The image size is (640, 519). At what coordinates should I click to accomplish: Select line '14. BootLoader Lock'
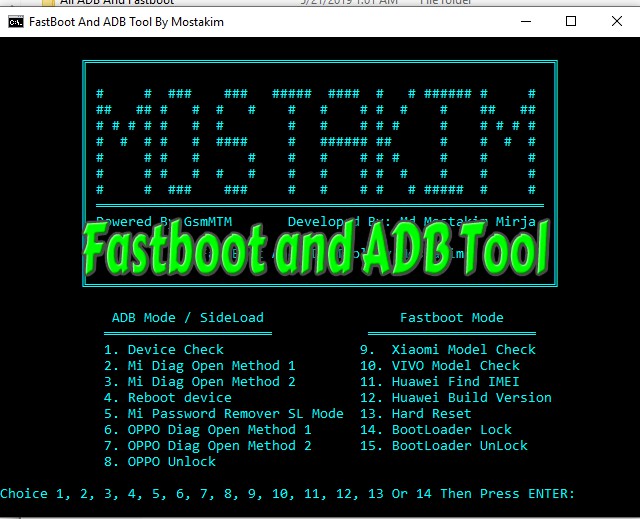436,430
